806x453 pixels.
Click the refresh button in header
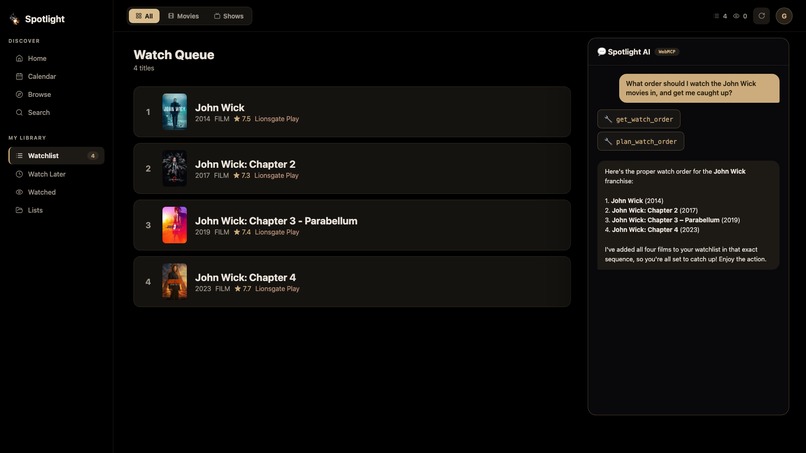coord(761,16)
